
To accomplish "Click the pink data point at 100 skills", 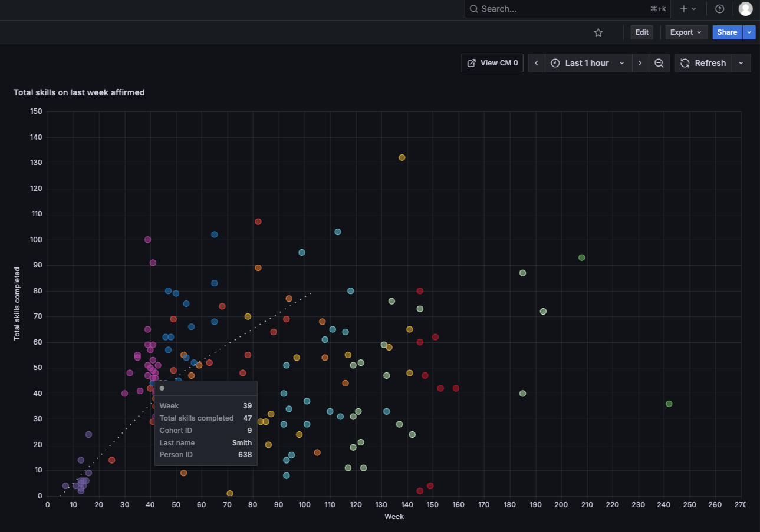I will click(147, 240).
